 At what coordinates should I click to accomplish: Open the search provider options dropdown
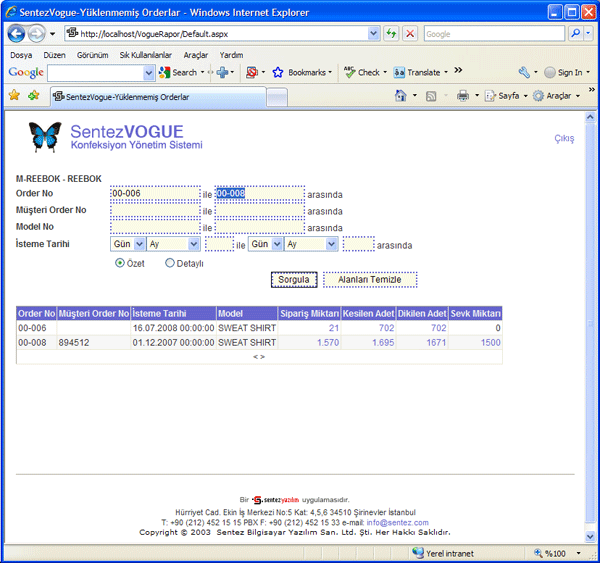(588, 34)
